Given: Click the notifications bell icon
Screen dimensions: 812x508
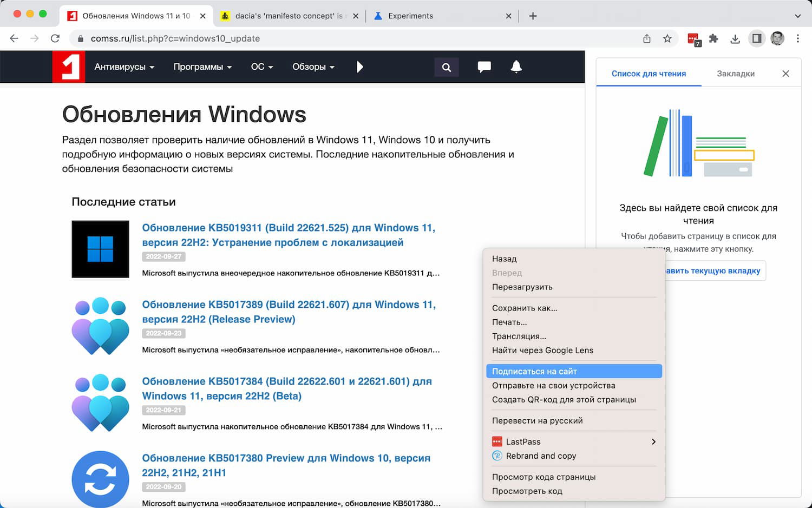Looking at the screenshot, I should 516,67.
